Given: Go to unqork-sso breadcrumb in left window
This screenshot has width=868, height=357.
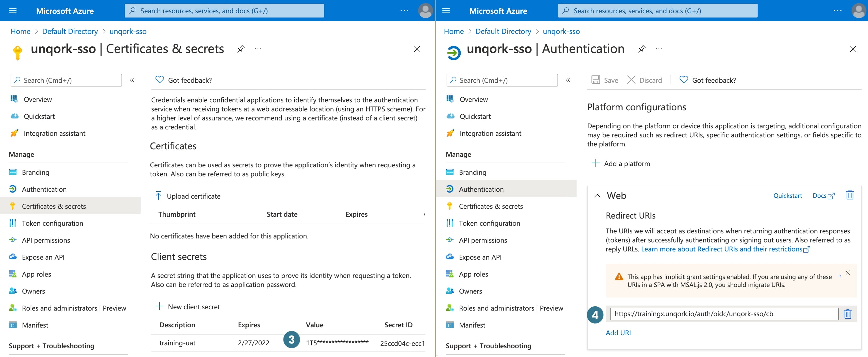Looking at the screenshot, I should [128, 31].
